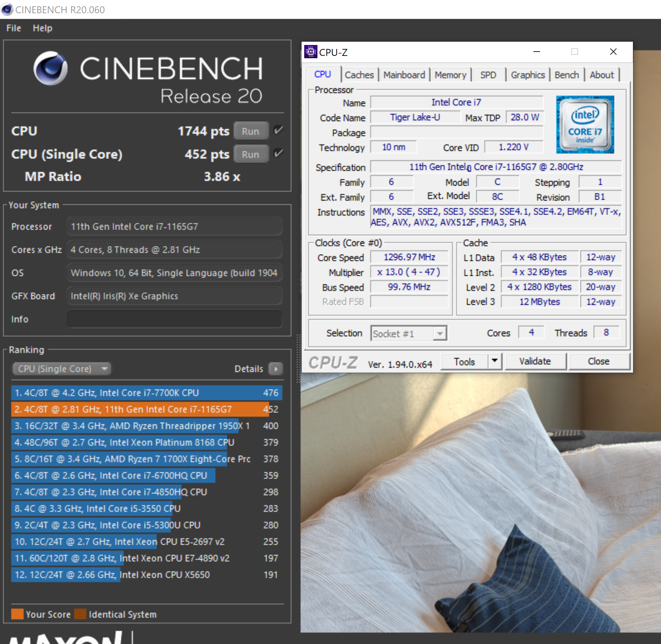Viewport: 661px width, 644px height.
Task: Click the Processor field in Your System
Action: (x=175, y=226)
